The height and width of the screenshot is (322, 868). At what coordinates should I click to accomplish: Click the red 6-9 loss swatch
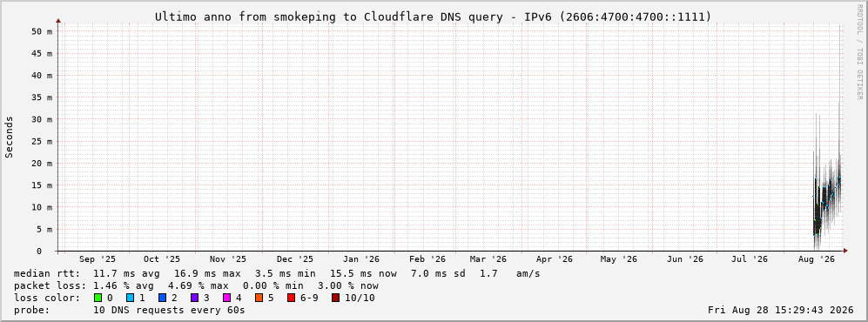coord(292,299)
